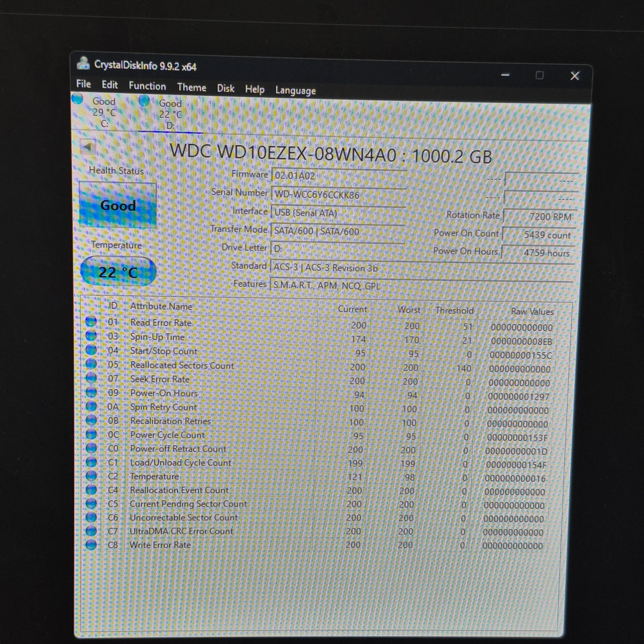Click the CrystalDiskInfo app icon in title bar
The height and width of the screenshot is (644, 644).
(x=83, y=63)
